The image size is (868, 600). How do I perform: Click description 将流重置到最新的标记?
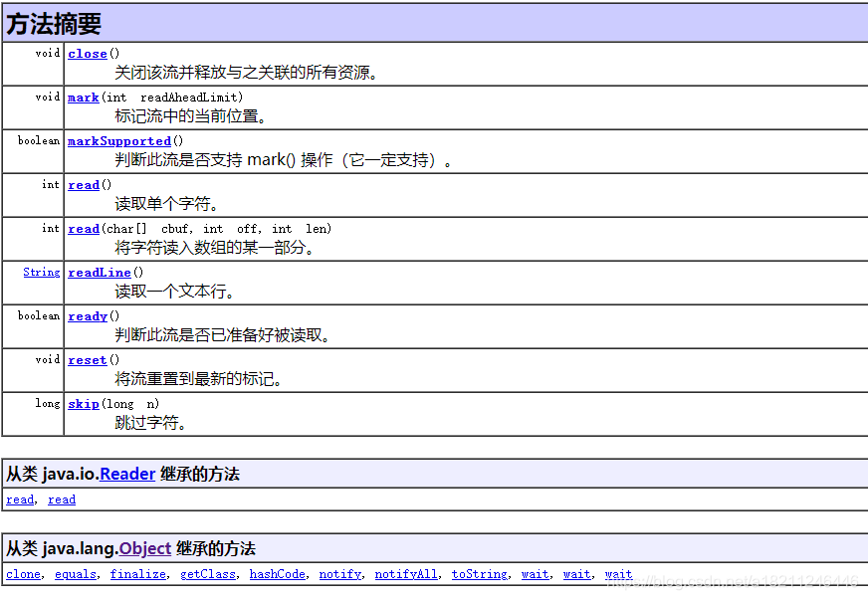(x=199, y=379)
